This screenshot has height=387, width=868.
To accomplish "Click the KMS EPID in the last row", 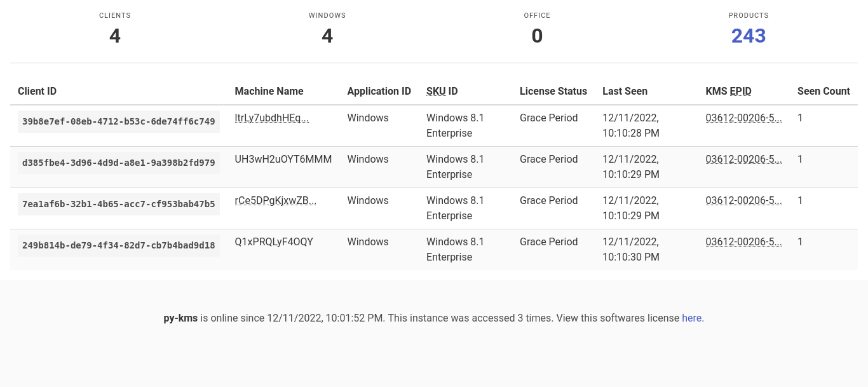I will (743, 241).
